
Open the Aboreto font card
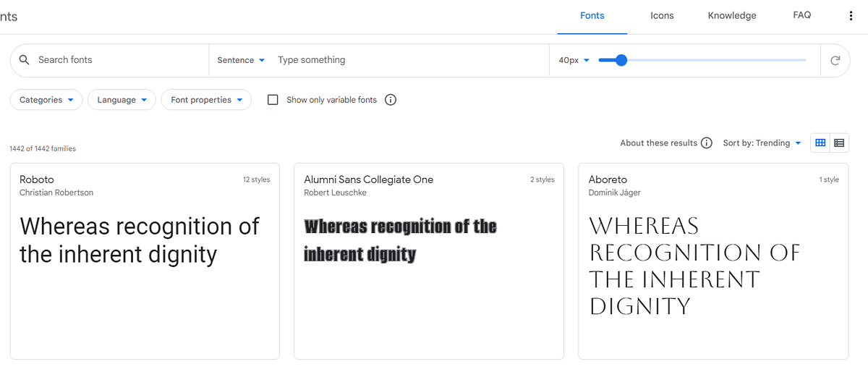pyautogui.click(x=713, y=261)
